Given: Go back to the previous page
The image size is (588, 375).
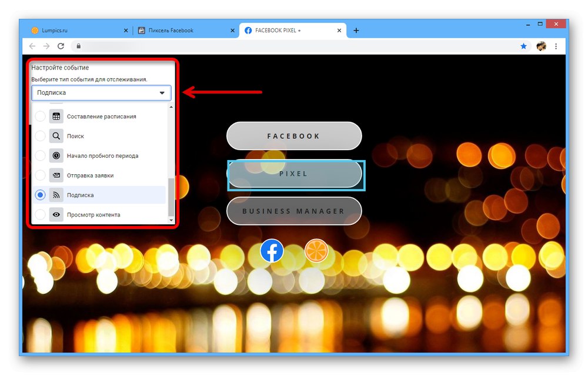Looking at the screenshot, I should tap(32, 46).
